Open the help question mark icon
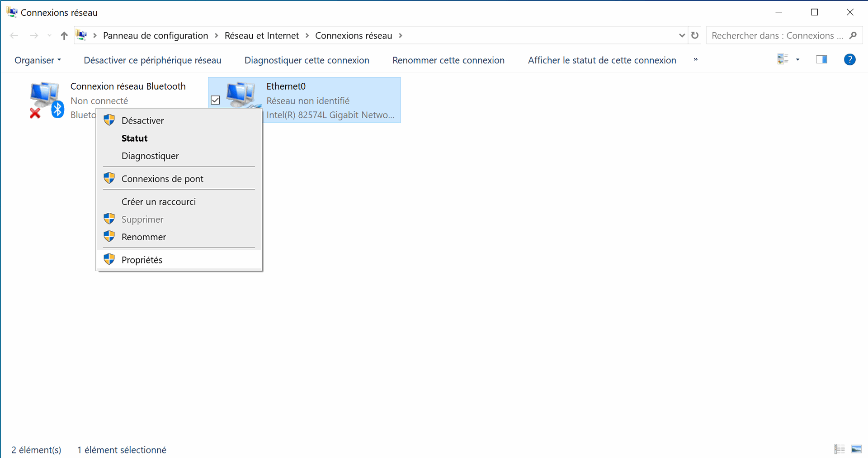Image resolution: width=868 pixels, height=458 pixels. coord(849,60)
